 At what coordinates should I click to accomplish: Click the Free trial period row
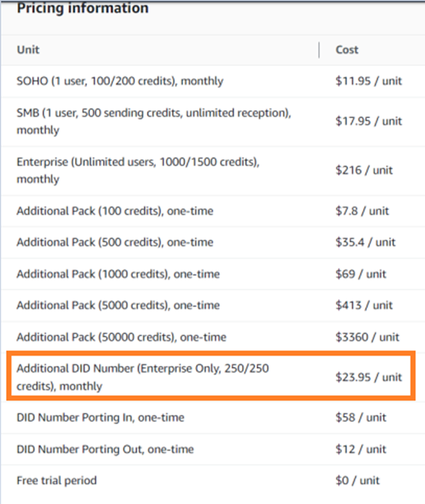[212, 481]
